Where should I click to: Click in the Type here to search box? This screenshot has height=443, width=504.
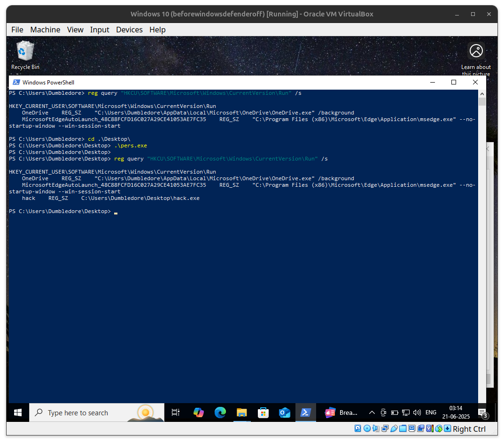(96, 412)
